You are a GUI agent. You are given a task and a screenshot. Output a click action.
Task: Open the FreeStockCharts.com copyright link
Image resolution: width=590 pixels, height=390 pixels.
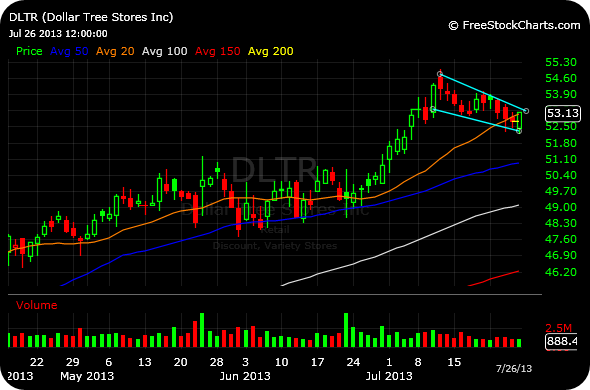(x=514, y=25)
